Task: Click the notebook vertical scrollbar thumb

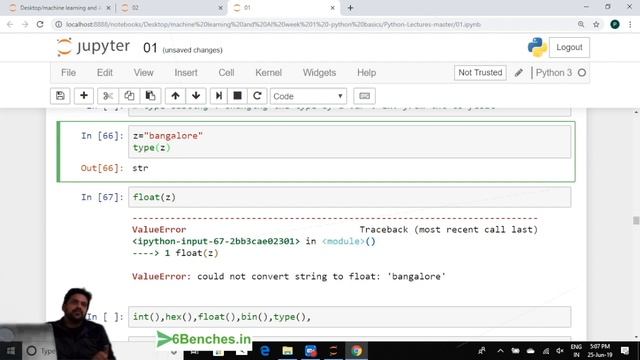Action: tap(636, 220)
